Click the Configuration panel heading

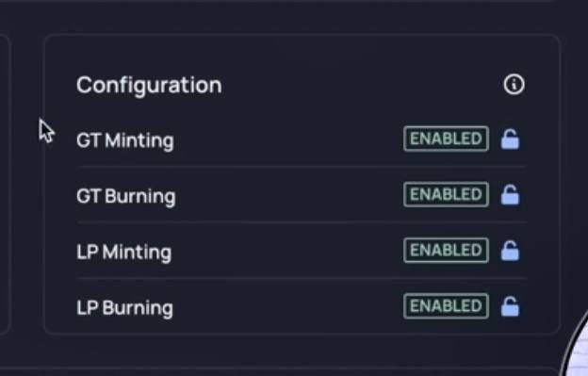(x=149, y=86)
